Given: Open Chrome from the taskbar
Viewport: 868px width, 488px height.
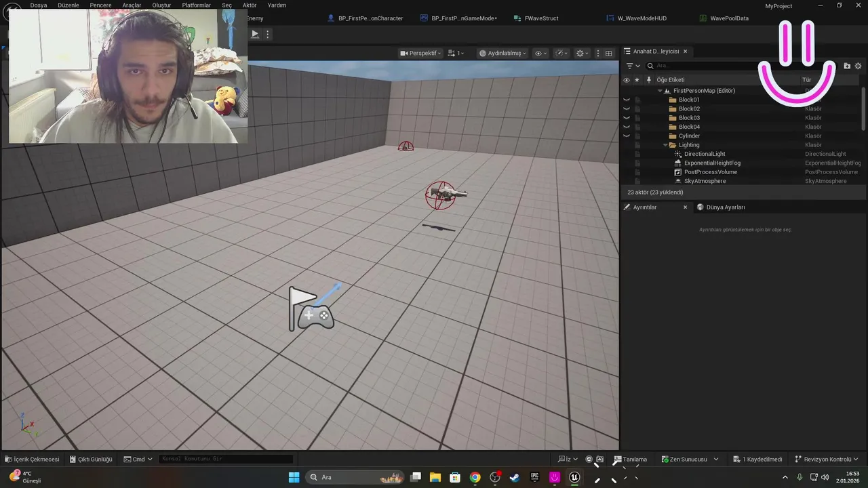Looking at the screenshot, I should click(x=475, y=477).
